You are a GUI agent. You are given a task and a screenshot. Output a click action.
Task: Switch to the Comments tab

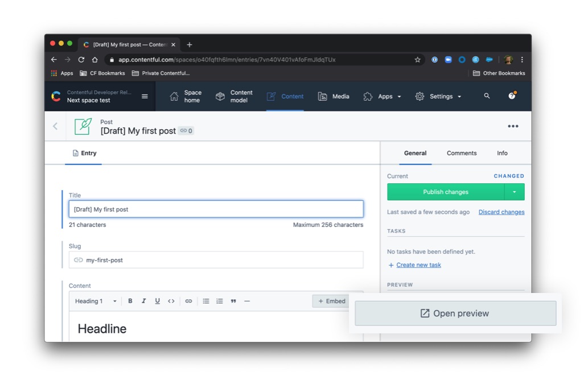462,153
